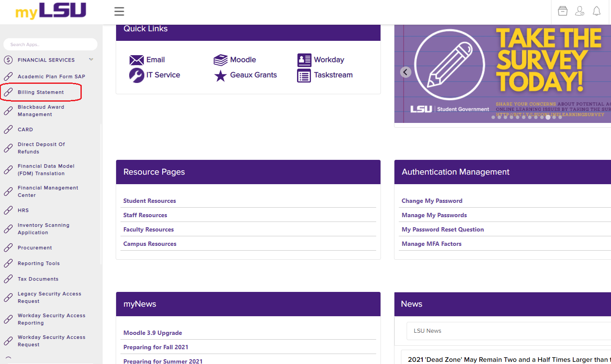Open Tax Documents link
Viewport: 611px width, 364px height.
pyautogui.click(x=38, y=279)
